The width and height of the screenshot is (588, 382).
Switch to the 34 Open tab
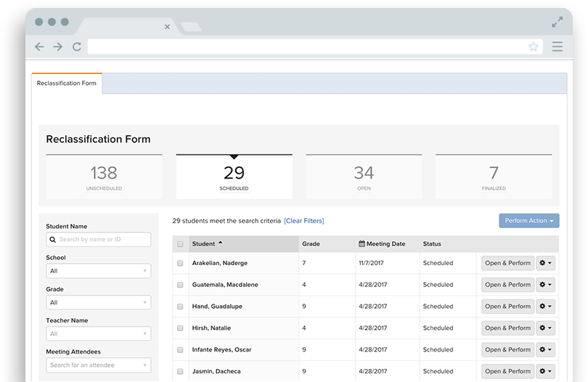(x=364, y=176)
